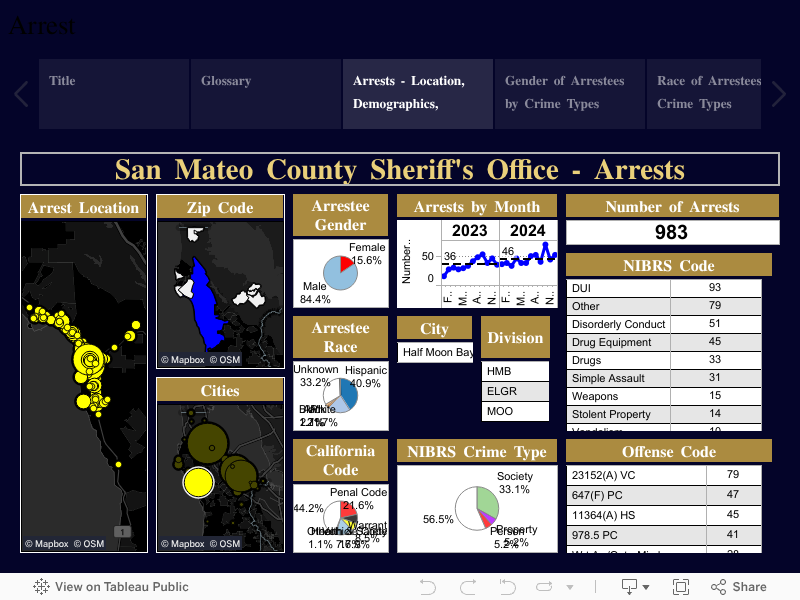Click the San Mateo County Sheriff's Office title
The image size is (800, 600).
[x=399, y=169]
